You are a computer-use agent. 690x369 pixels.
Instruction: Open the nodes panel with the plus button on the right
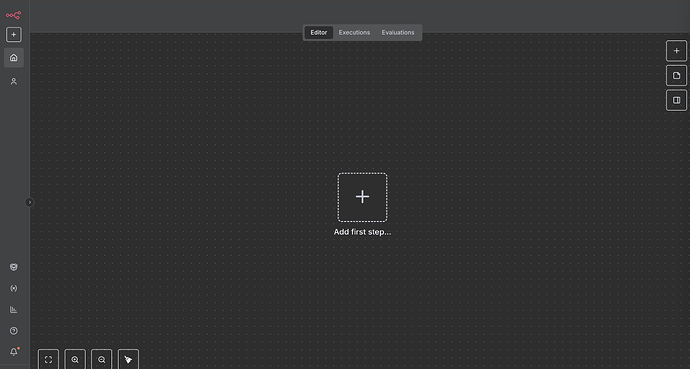click(x=676, y=51)
